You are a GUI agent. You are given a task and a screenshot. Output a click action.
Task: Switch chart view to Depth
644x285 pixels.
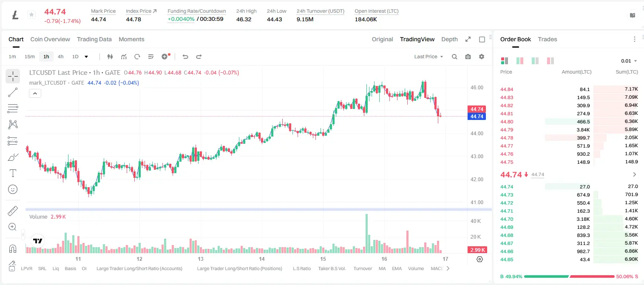(449, 39)
